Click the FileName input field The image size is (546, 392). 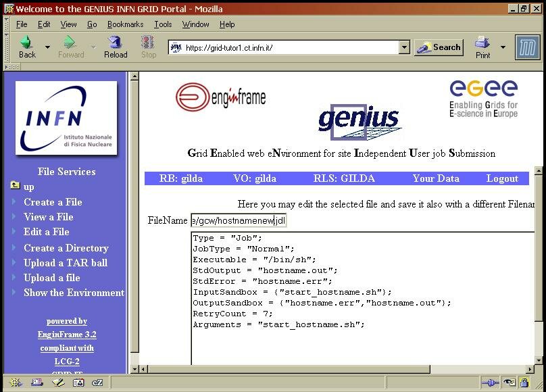[x=239, y=220]
